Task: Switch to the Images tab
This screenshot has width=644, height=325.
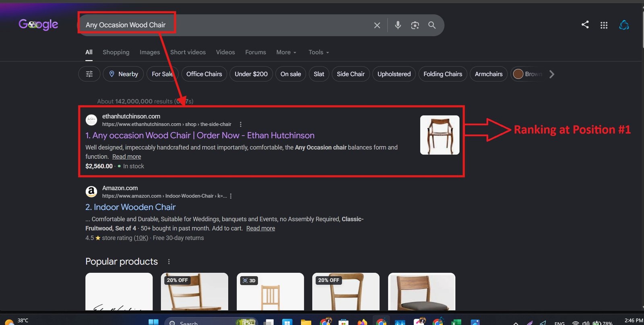Action: pyautogui.click(x=150, y=52)
